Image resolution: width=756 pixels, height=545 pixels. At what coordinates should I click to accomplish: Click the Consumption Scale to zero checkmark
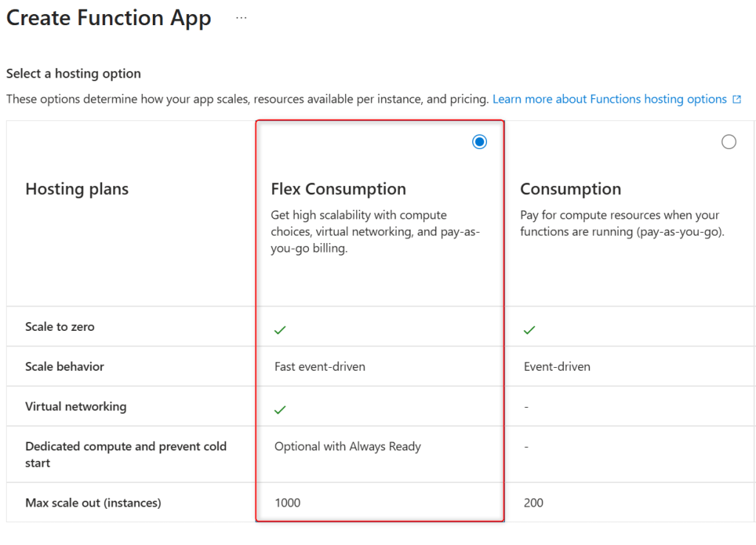coord(529,330)
